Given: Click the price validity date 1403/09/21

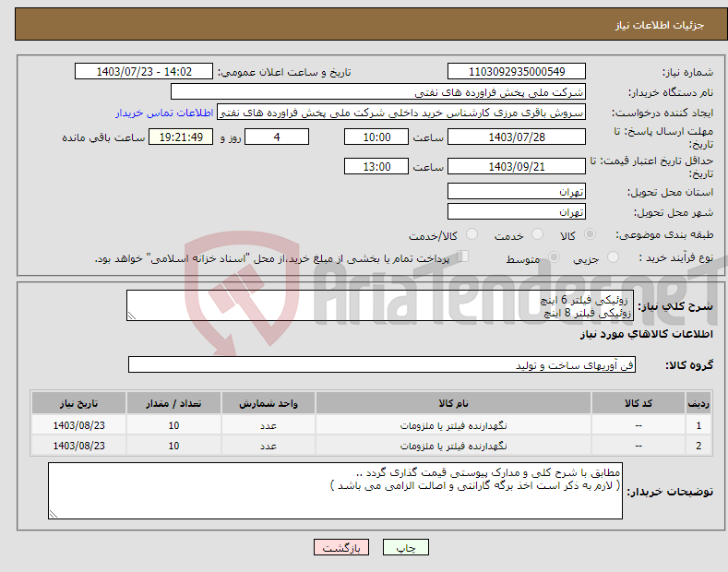Looking at the screenshot, I should (517, 166).
